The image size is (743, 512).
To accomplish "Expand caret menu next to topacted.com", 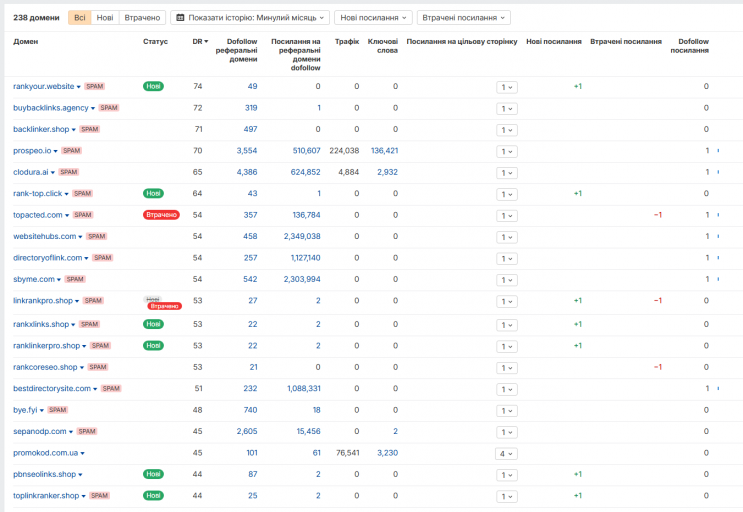I will click(67, 216).
